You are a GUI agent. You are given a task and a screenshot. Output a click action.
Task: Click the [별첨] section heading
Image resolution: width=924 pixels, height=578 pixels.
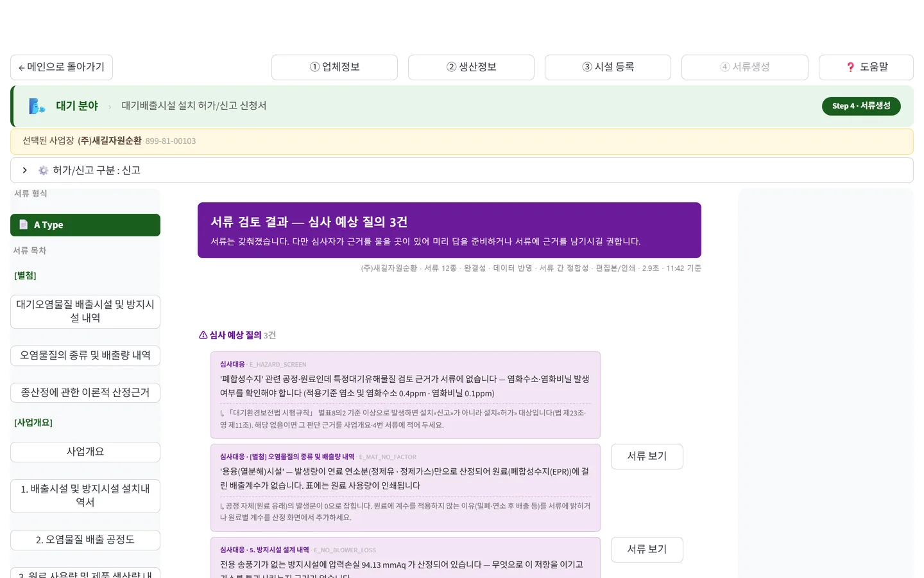[25, 276]
